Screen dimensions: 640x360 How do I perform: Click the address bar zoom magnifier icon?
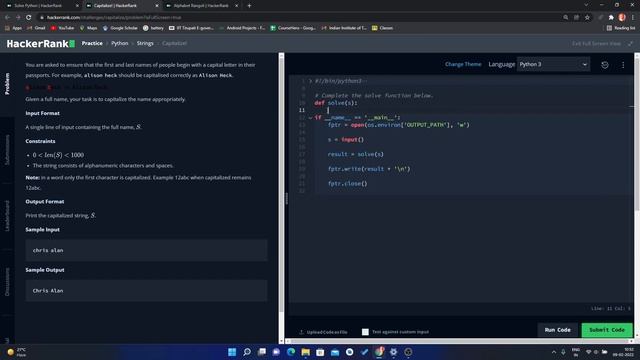click(566, 18)
